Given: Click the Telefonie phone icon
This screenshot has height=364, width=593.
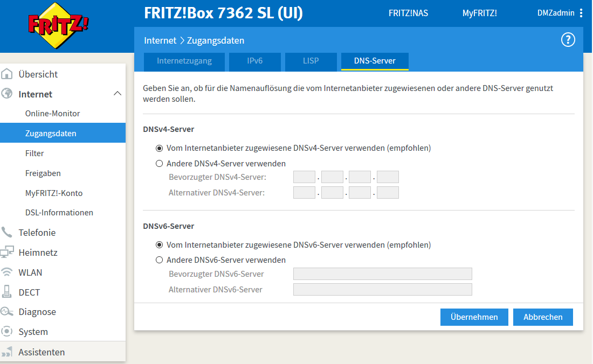Looking at the screenshot, I should [7, 232].
